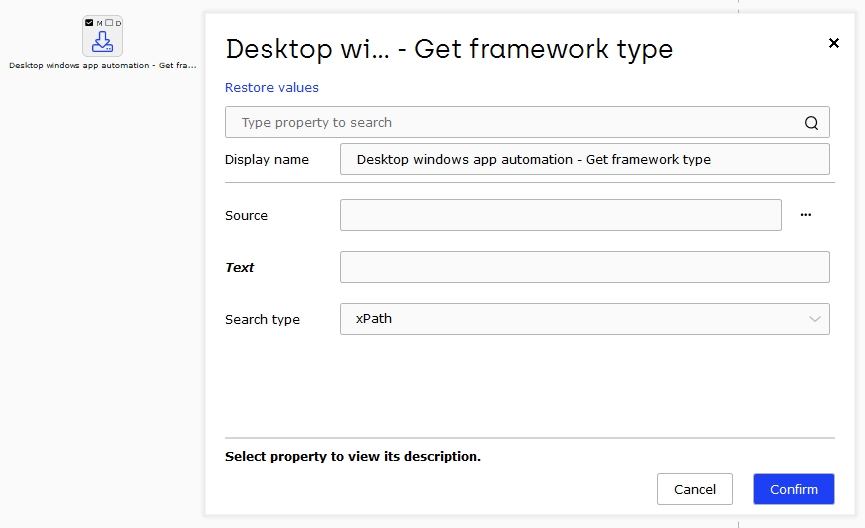Image resolution: width=865 pixels, height=528 pixels.
Task: Cancel the property changes
Action: pos(695,489)
